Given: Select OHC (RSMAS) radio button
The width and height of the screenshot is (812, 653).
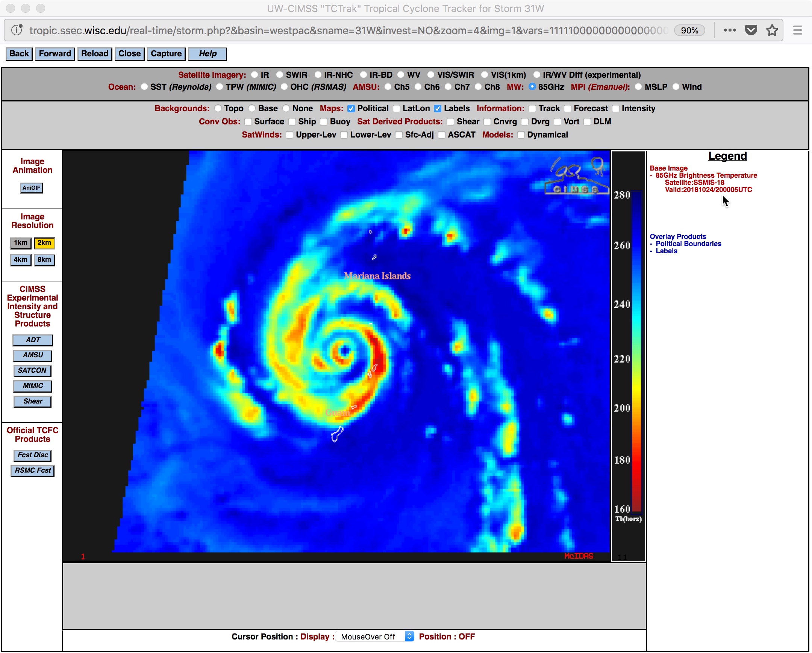Looking at the screenshot, I should tap(284, 87).
